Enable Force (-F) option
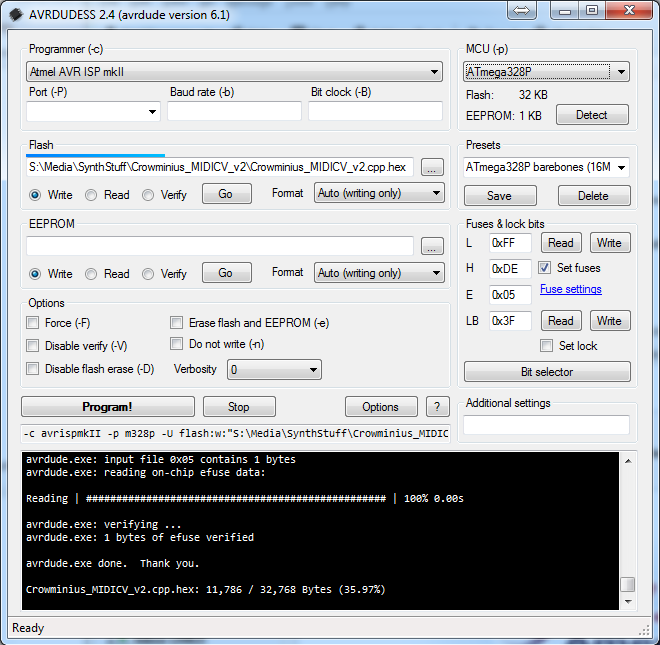This screenshot has width=660, height=645. [32, 323]
